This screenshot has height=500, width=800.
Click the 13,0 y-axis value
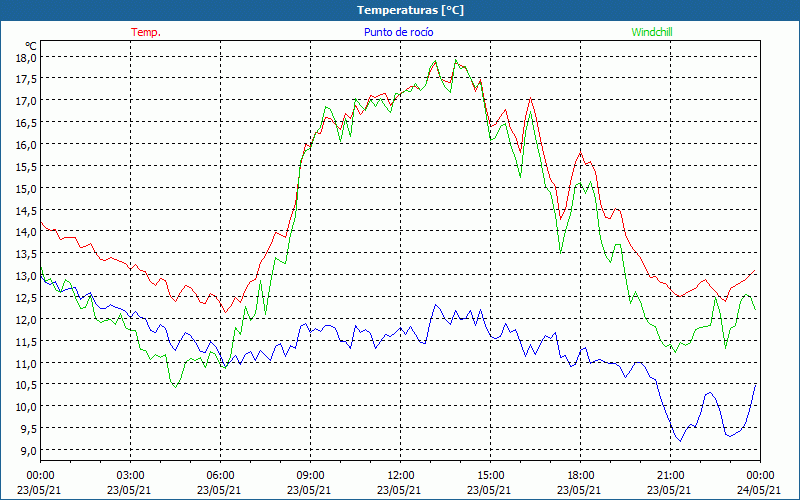pyautogui.click(x=26, y=276)
